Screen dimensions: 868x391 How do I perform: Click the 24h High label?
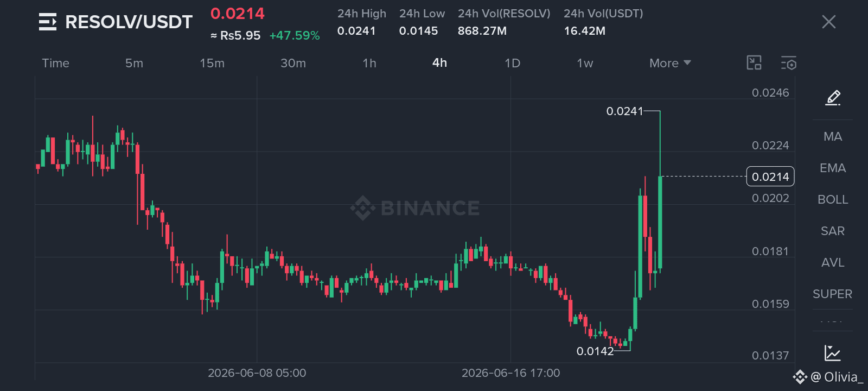(362, 14)
